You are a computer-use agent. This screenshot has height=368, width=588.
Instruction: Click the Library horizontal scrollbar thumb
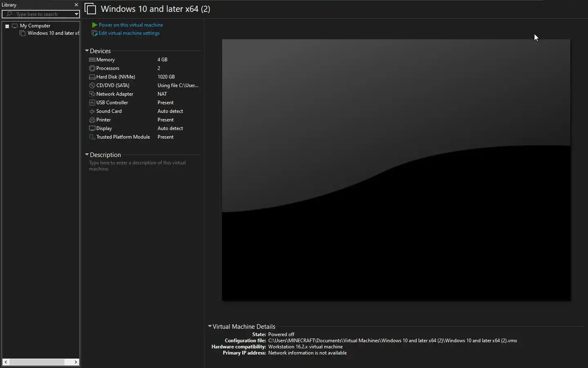tap(37, 362)
